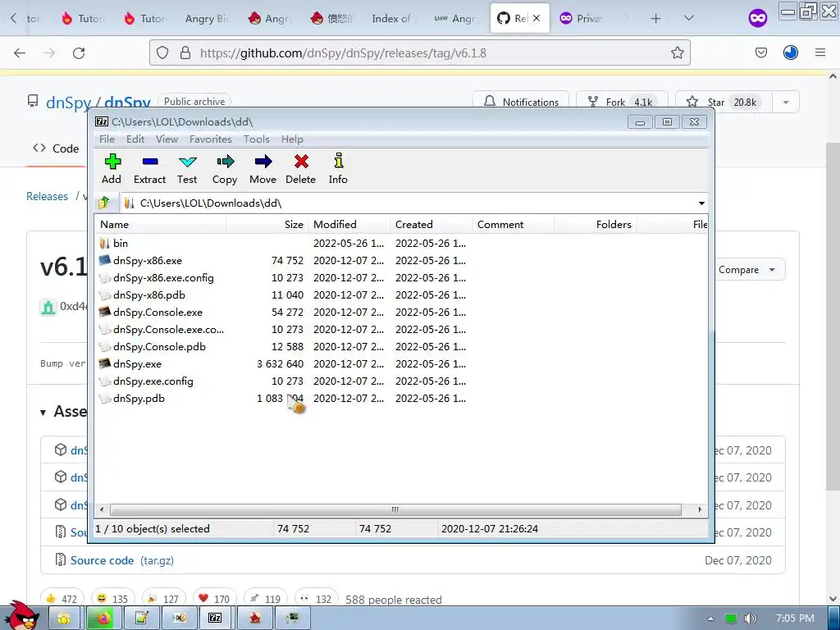Reload the GitHub page

pyautogui.click(x=79, y=53)
